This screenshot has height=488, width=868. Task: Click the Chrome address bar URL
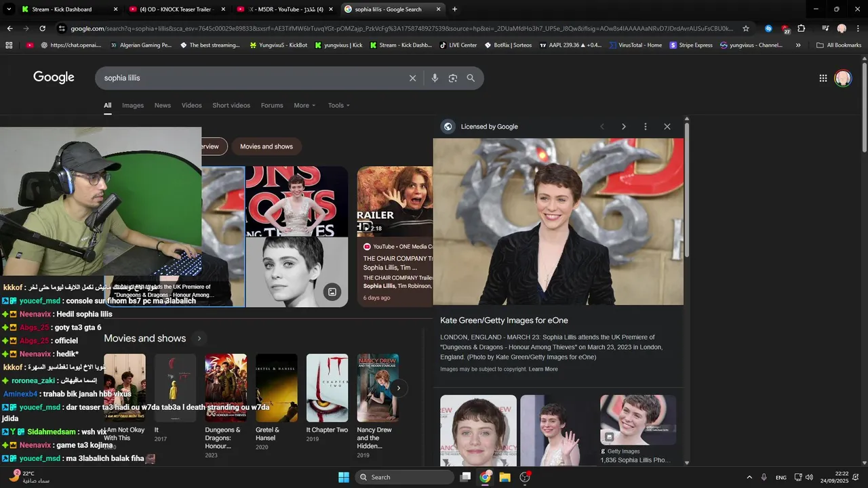pos(401,28)
